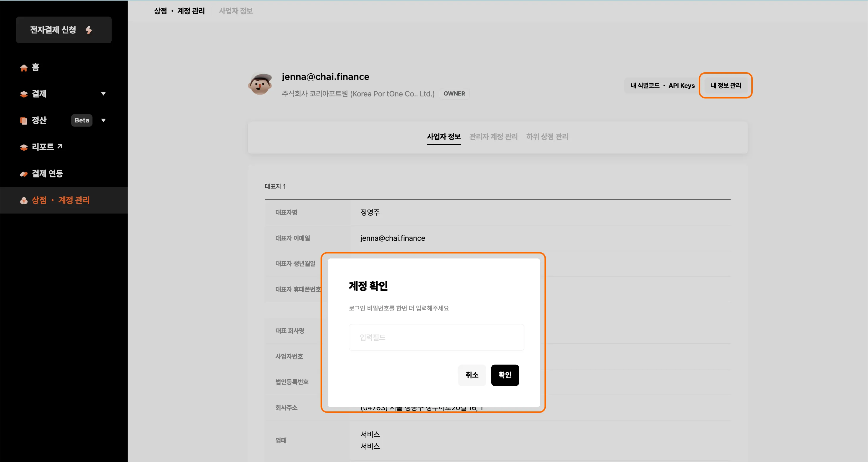Click the 결제 연동 link icon
868x462 pixels.
pyautogui.click(x=24, y=174)
